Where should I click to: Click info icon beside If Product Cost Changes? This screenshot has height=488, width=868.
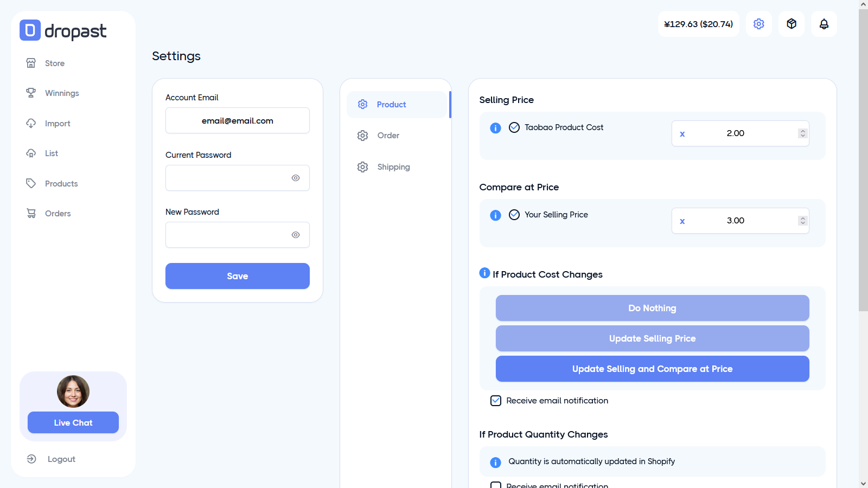pos(484,273)
